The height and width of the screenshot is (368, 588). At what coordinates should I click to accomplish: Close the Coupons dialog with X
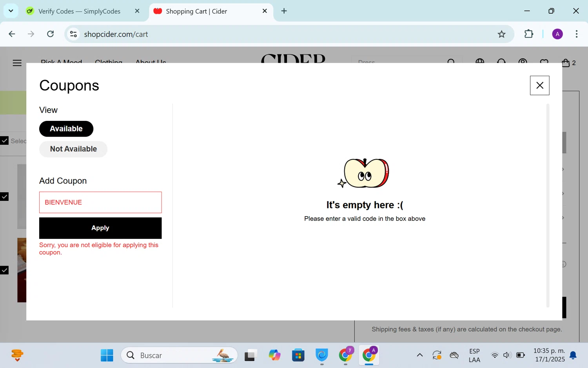click(x=539, y=85)
